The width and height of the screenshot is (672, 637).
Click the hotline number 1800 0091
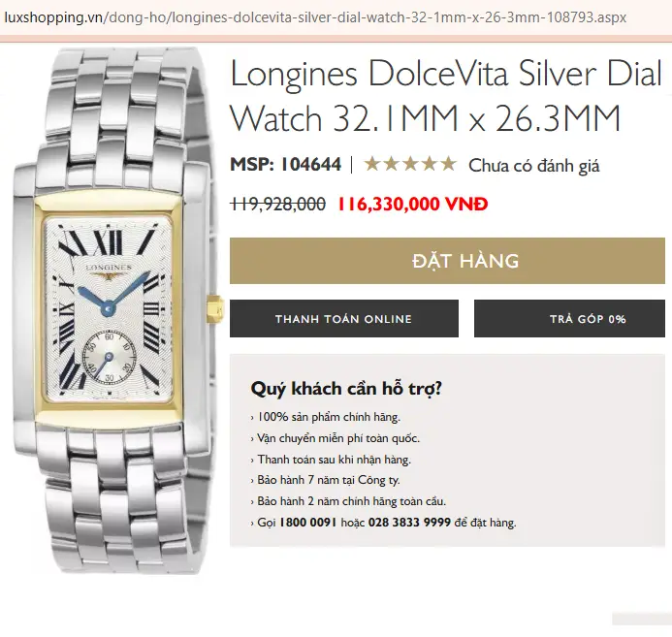click(307, 523)
